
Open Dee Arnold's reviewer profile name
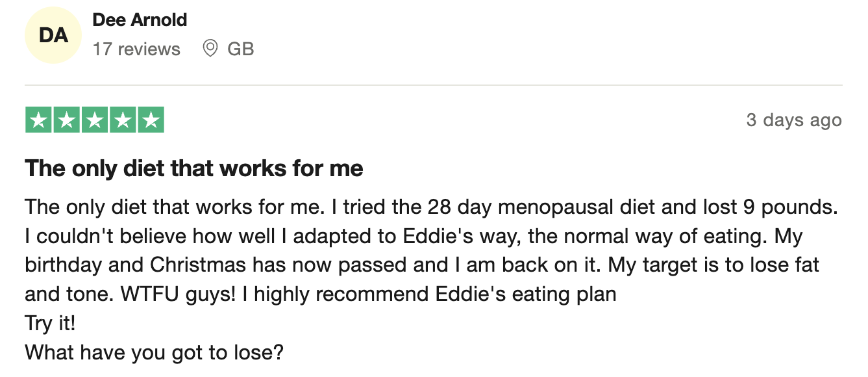pos(140,19)
